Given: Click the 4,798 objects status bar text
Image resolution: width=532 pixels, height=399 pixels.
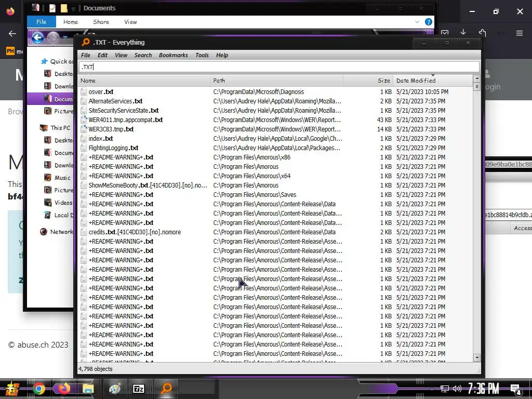Looking at the screenshot, I should click(96, 369).
